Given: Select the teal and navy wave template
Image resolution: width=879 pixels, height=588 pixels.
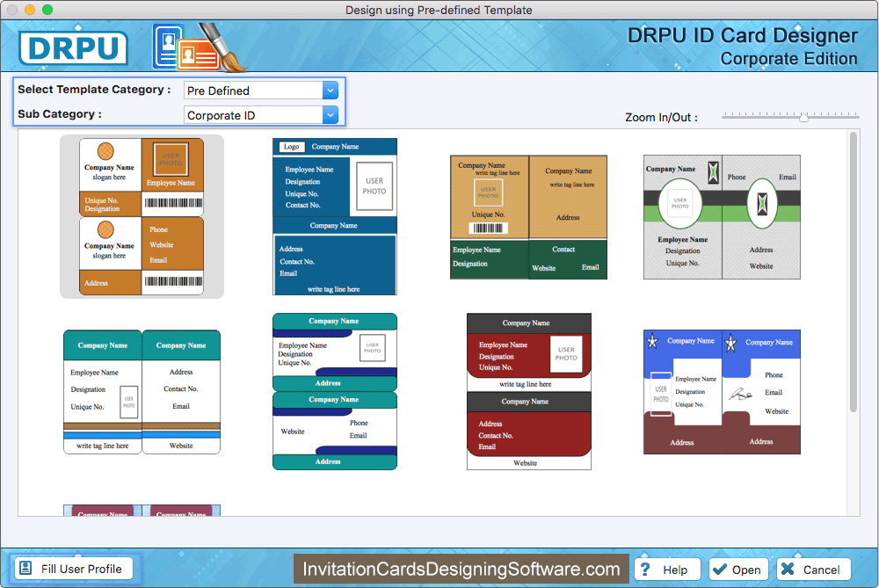Looking at the screenshot, I should (335, 391).
